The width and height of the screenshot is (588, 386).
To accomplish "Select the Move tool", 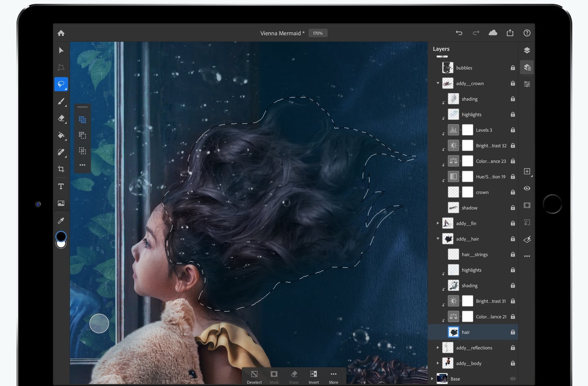I will click(x=61, y=50).
